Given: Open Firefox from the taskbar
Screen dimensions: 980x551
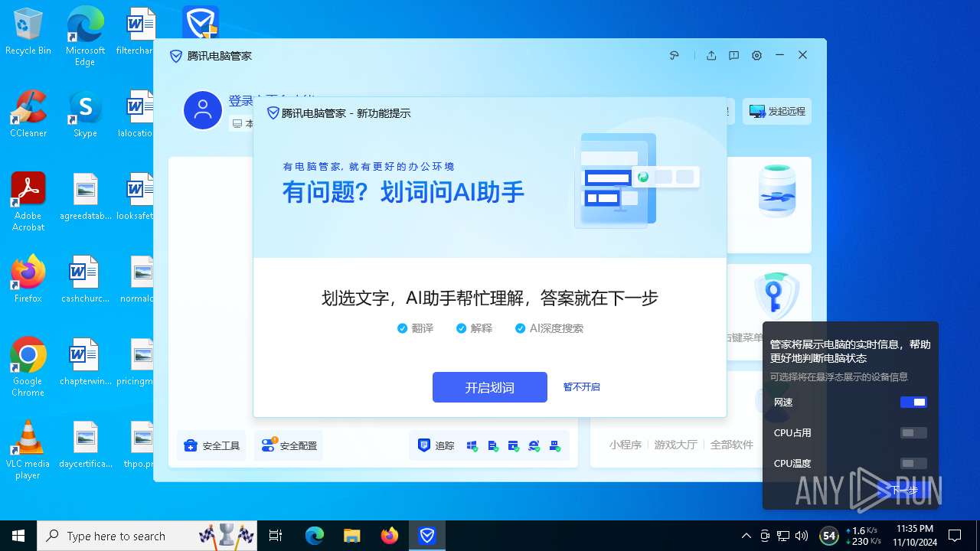Looking at the screenshot, I should [x=390, y=536].
